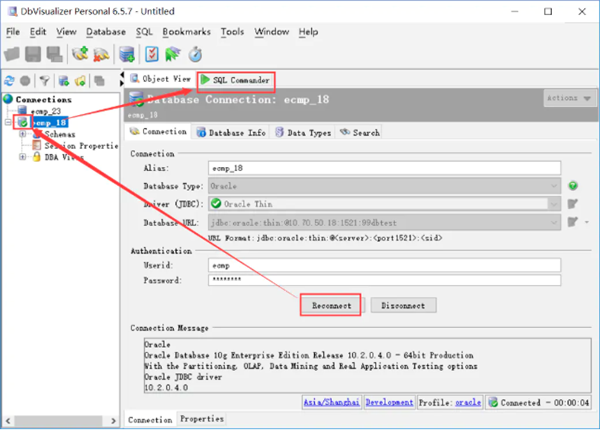Switch to the Database Info tab
This screenshot has height=430, width=600.
[231, 132]
